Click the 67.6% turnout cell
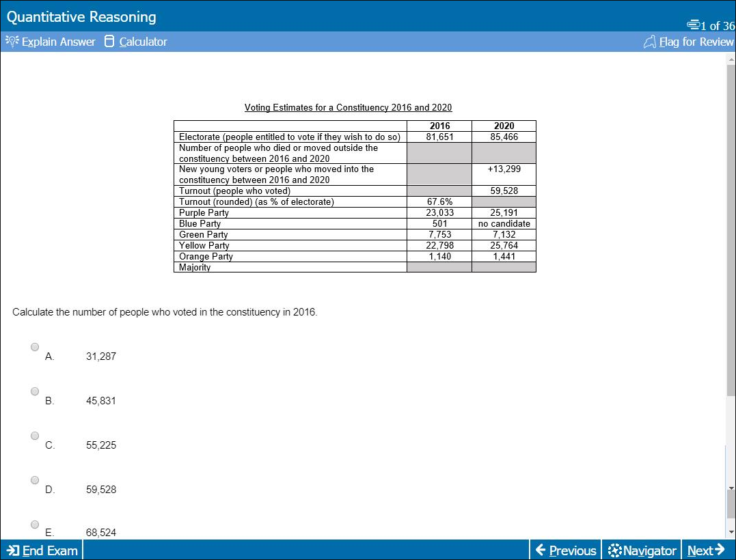Viewport: 736px width, 560px height. [x=440, y=201]
